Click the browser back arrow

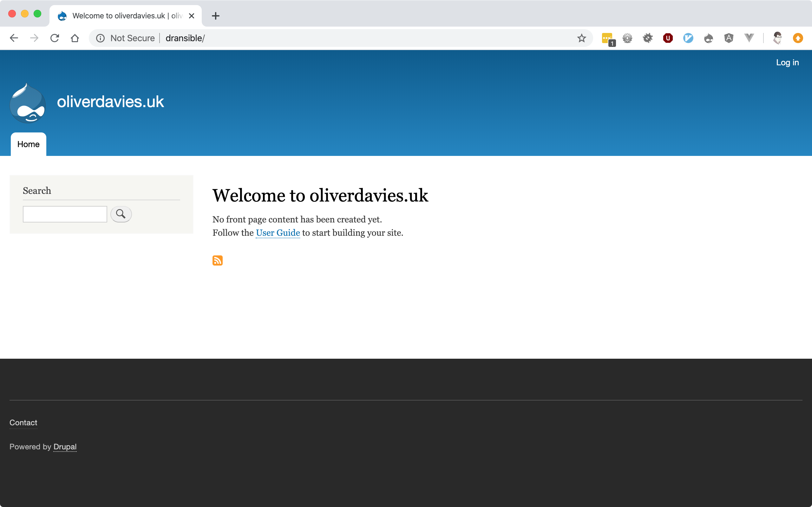[x=14, y=38]
